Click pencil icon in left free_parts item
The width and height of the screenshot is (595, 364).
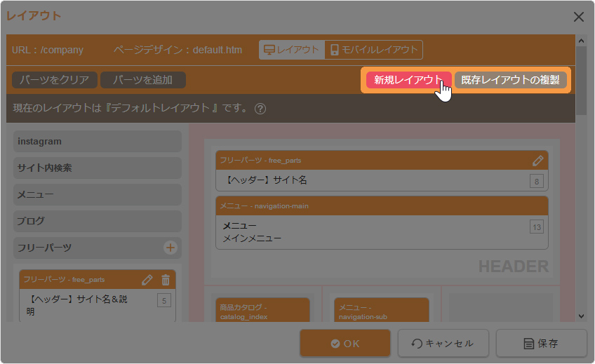click(x=147, y=280)
